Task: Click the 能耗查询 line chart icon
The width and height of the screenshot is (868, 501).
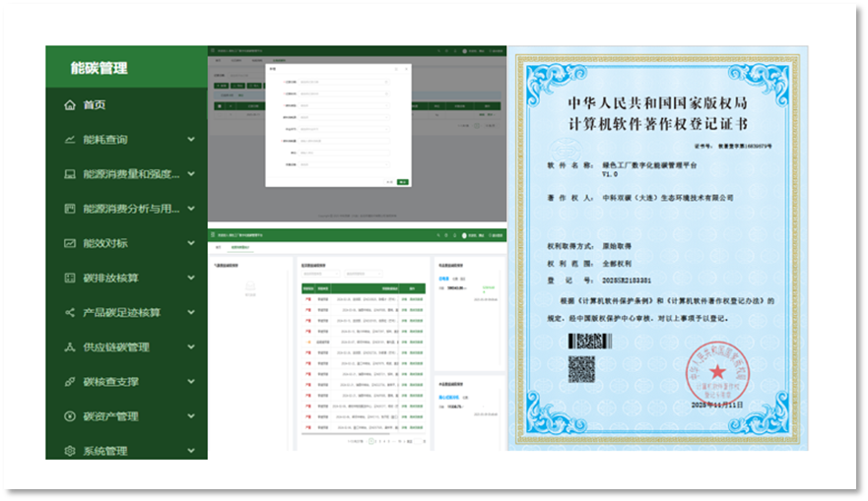Action: pos(70,140)
